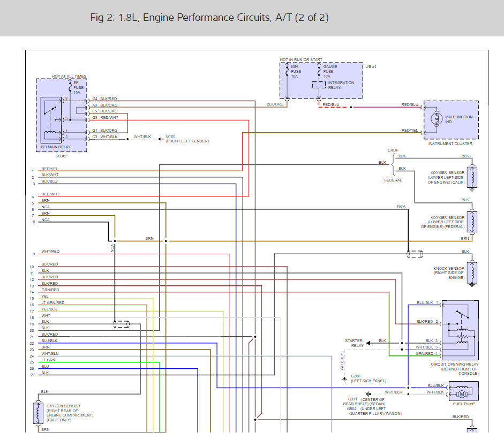
Task: Select the GAUGE fuse symbol
Action: coord(319,71)
